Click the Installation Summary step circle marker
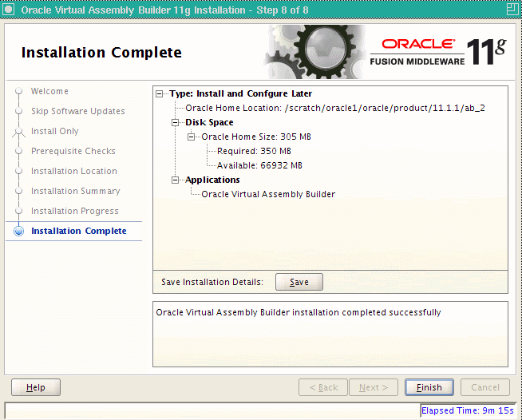 tap(19, 191)
